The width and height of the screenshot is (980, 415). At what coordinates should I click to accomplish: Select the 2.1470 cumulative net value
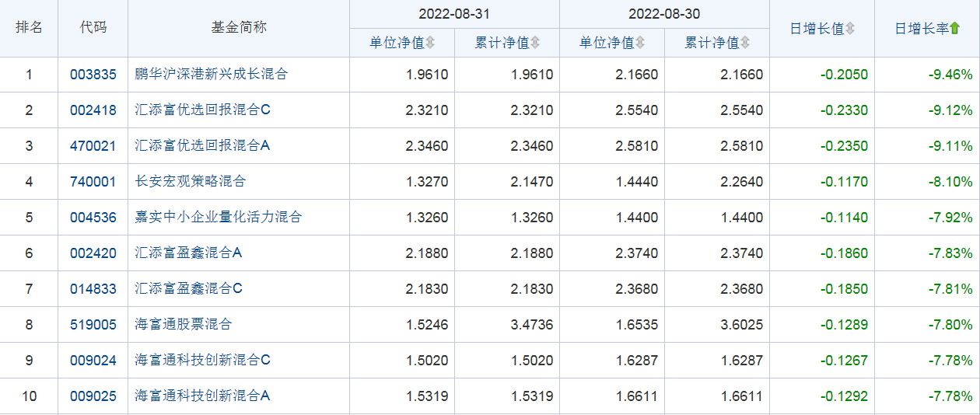coord(532,182)
